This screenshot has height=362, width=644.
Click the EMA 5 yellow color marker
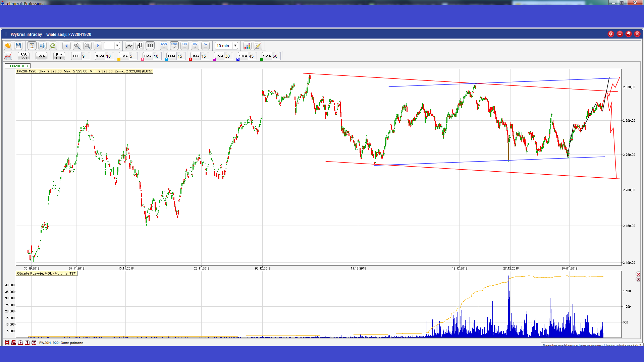pos(119,59)
